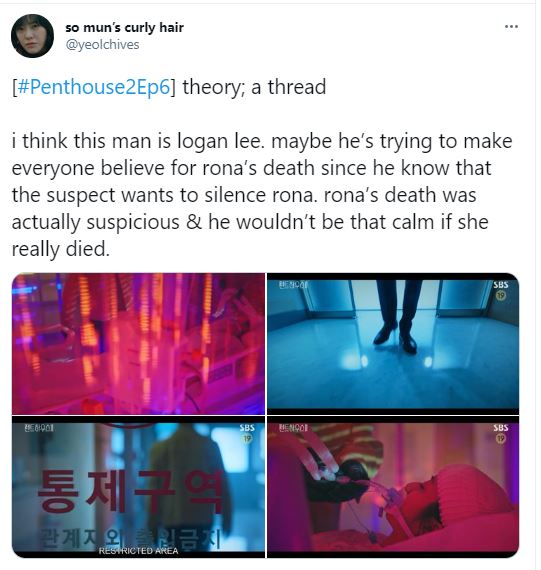This screenshot has height=570, width=541.
Task: Click the 19 rating badge on restricted area image
Action: pyautogui.click(x=247, y=438)
